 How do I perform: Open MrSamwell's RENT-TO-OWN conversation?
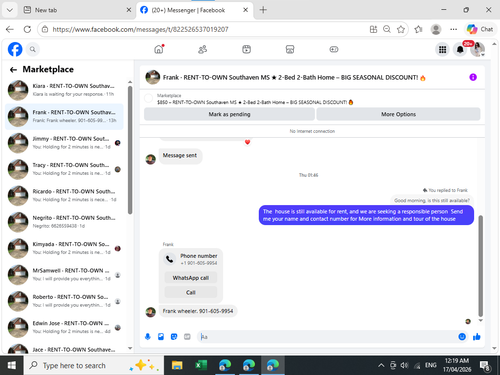(64, 274)
